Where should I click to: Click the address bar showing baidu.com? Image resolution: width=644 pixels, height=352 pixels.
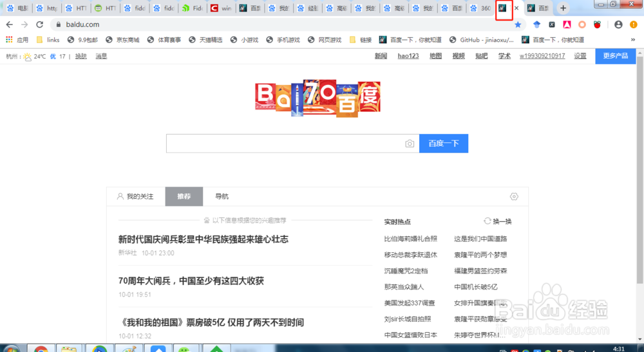point(283,24)
